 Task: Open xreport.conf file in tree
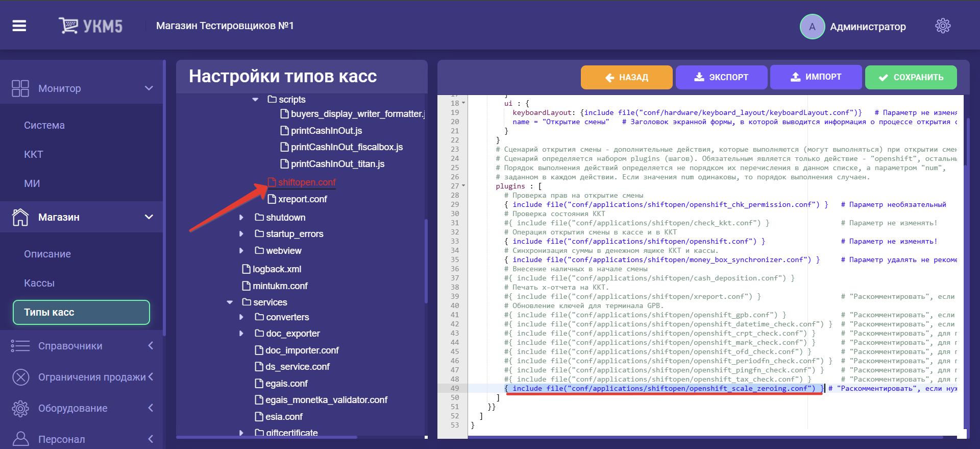302,199
